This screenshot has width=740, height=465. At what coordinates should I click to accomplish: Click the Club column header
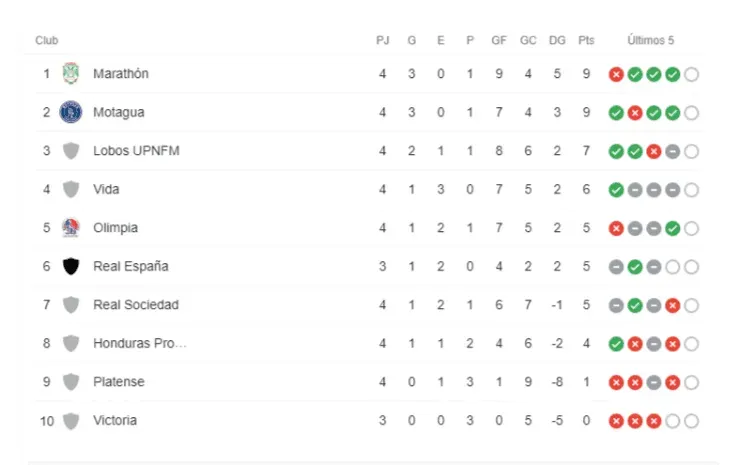pos(47,41)
